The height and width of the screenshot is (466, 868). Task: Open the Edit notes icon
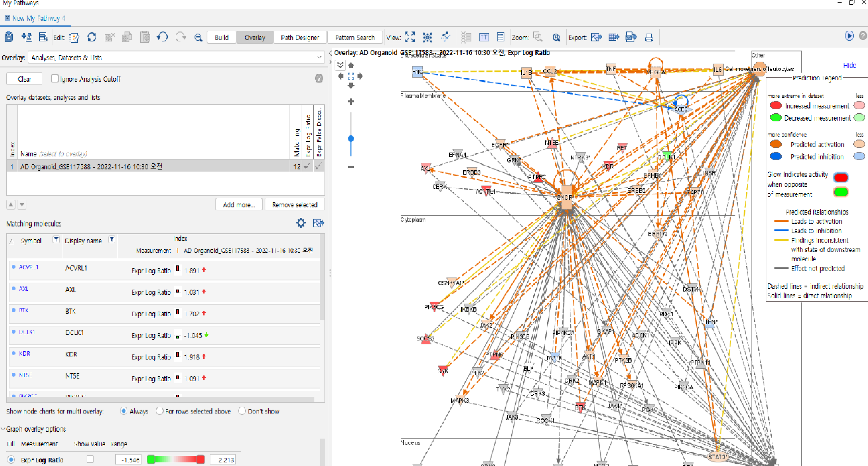(74, 37)
